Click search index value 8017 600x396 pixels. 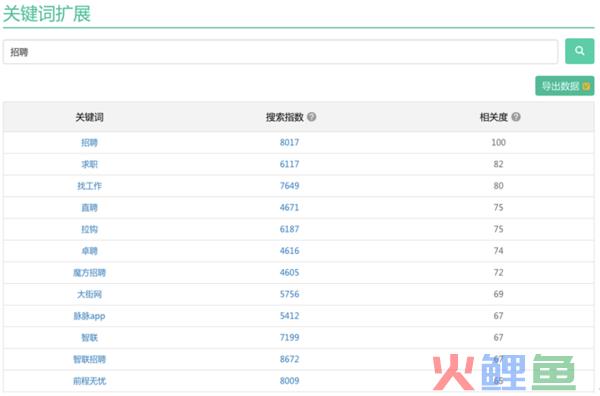tap(289, 143)
